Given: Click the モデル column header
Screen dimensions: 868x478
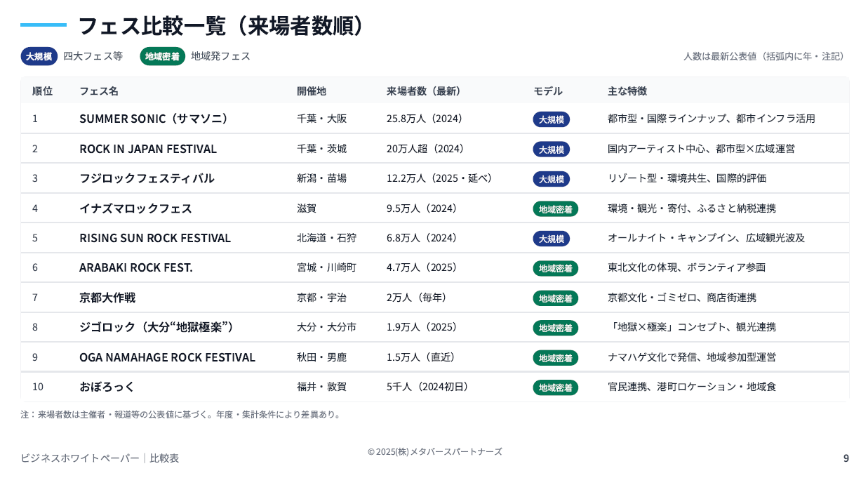Looking at the screenshot, I should [547, 91].
